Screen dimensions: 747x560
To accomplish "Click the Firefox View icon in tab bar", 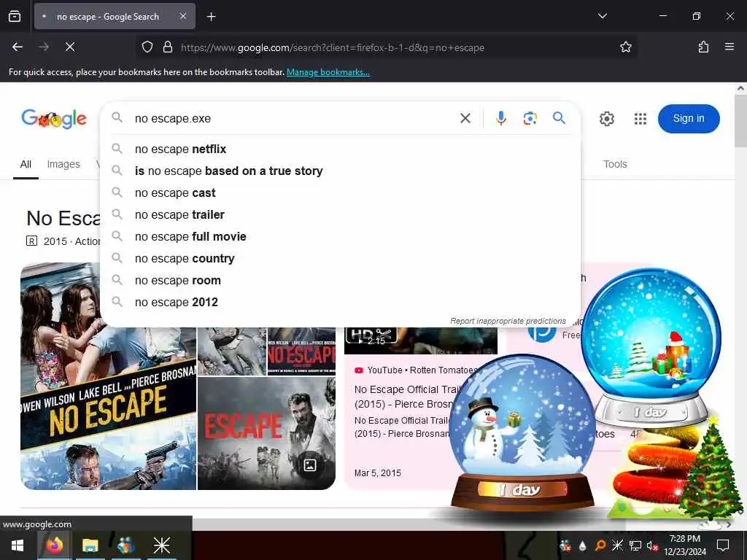I will (x=15, y=16).
